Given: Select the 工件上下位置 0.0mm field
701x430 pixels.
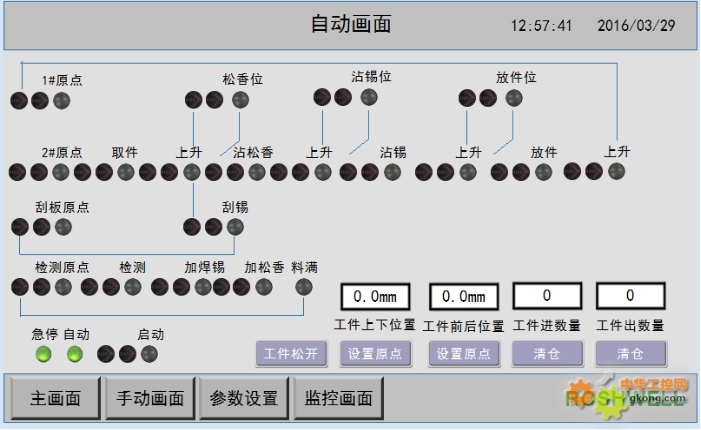Looking at the screenshot, I should tap(376, 296).
